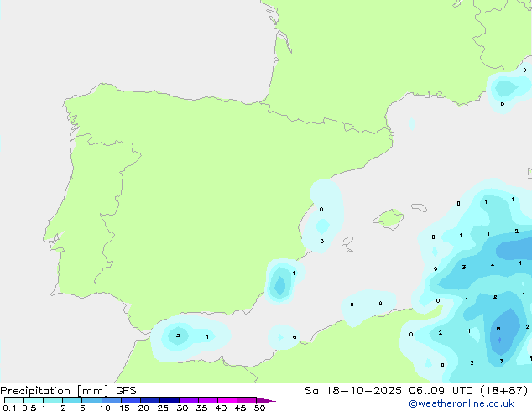Select the 10 to 15 mm legend swatch
The width and height of the screenshot is (532, 411).
coord(111,400)
